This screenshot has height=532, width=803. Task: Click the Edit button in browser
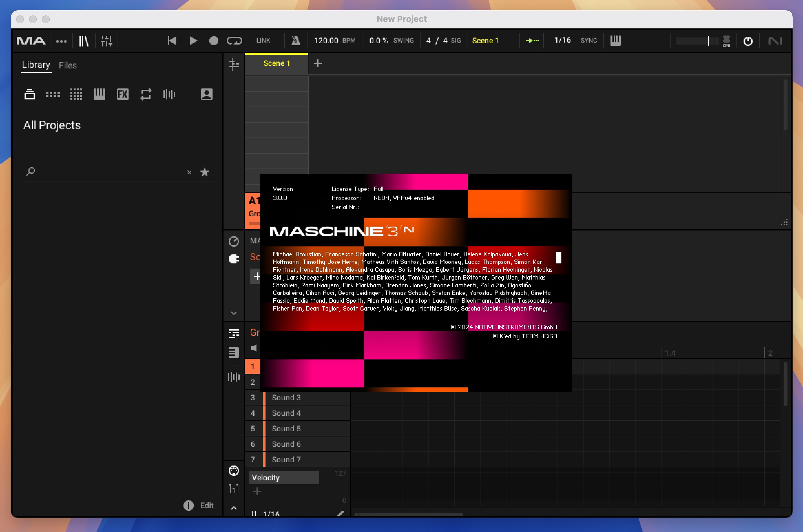click(207, 505)
